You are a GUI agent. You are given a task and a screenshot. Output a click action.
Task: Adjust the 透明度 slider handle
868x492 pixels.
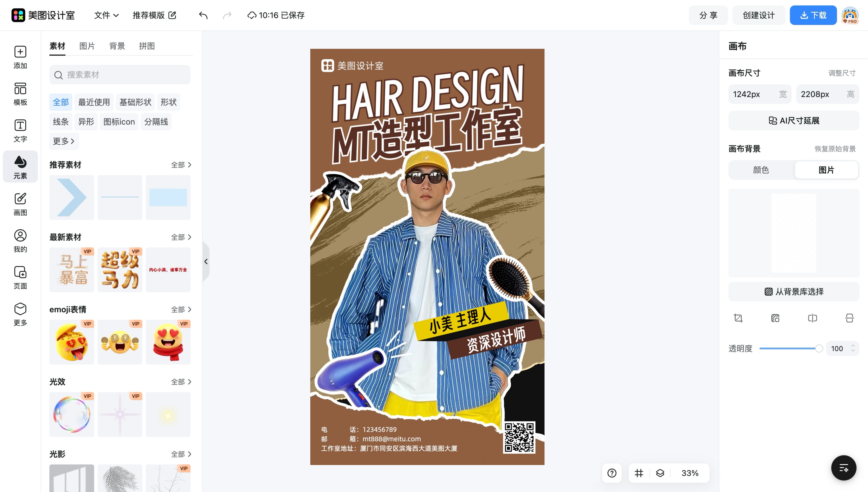pyautogui.click(x=819, y=348)
